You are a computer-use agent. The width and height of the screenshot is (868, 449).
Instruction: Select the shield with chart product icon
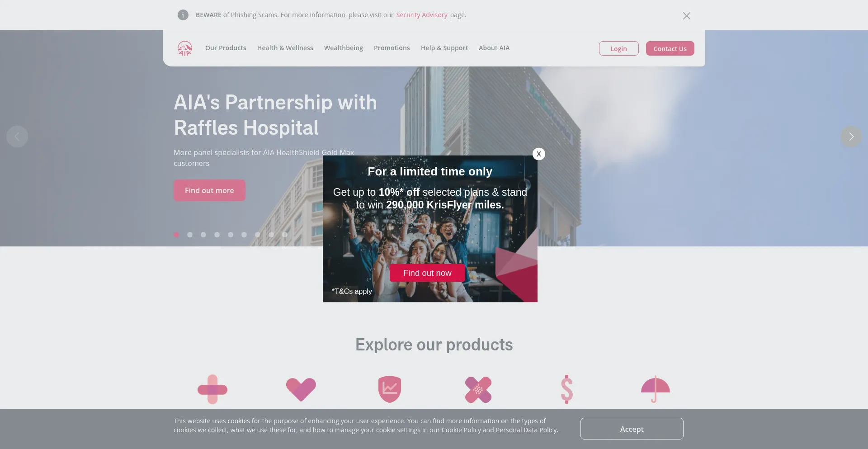[390, 389]
